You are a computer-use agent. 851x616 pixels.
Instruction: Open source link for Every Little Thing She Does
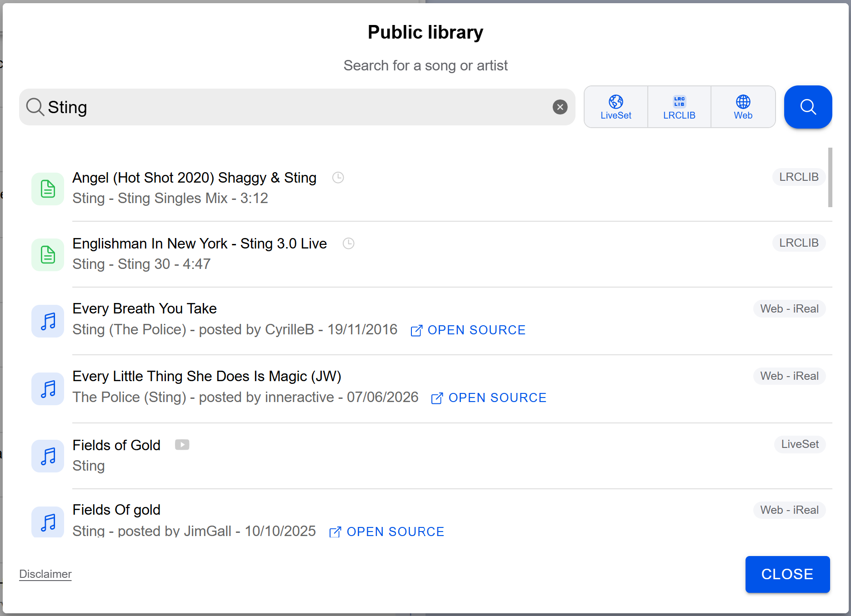(x=489, y=398)
